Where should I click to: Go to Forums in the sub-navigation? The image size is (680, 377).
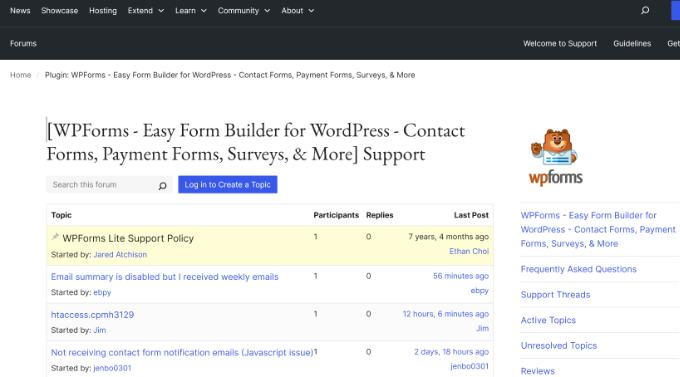click(x=23, y=43)
